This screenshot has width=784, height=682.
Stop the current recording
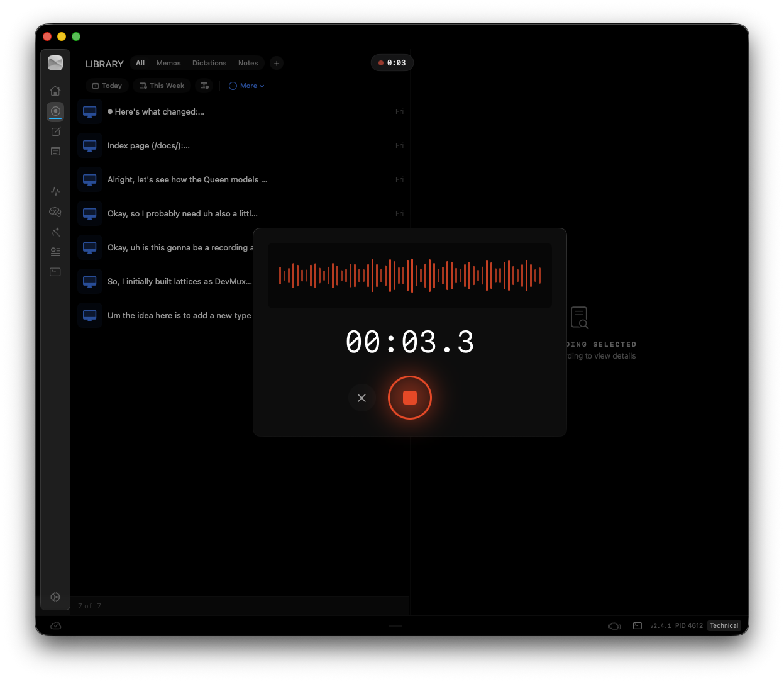coord(410,398)
